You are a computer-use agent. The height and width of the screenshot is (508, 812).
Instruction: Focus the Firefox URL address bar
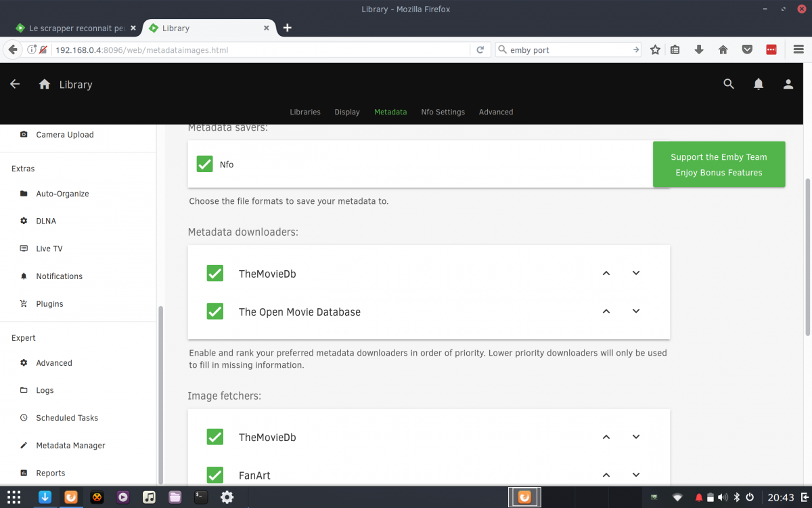[261, 50]
